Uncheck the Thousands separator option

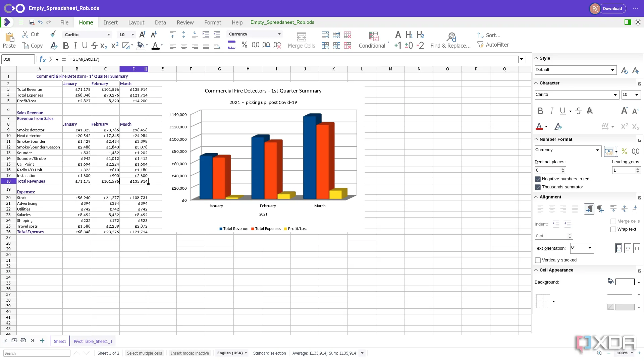click(x=538, y=187)
